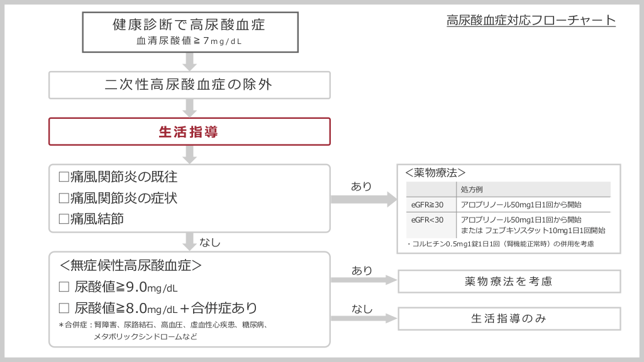Check the 痛風関節炎の既往 checkbox
Screen dimensions: 644x362
coord(63,178)
